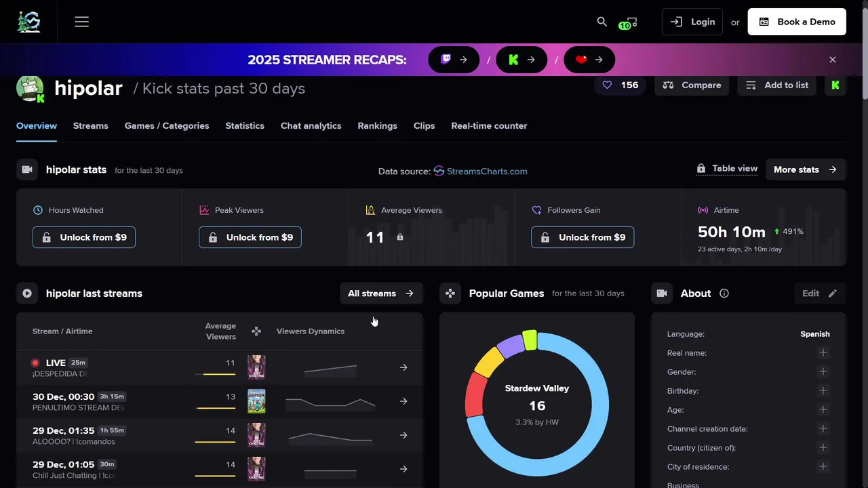Click the Popular Games gamepad icon
Screen dimensions: 868x488
[x=450, y=293]
